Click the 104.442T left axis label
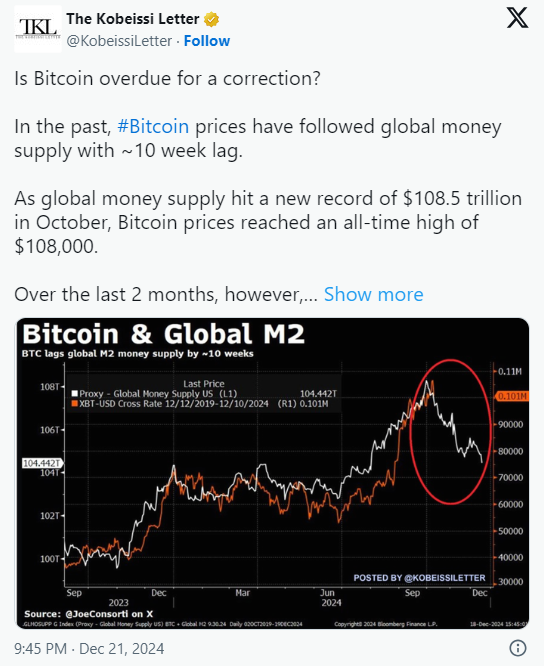This screenshot has width=544, height=666. point(42,463)
